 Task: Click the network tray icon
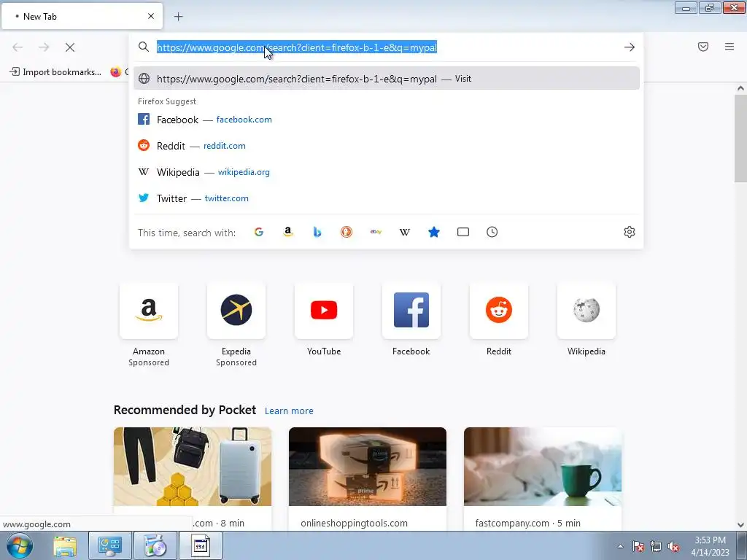click(x=656, y=546)
